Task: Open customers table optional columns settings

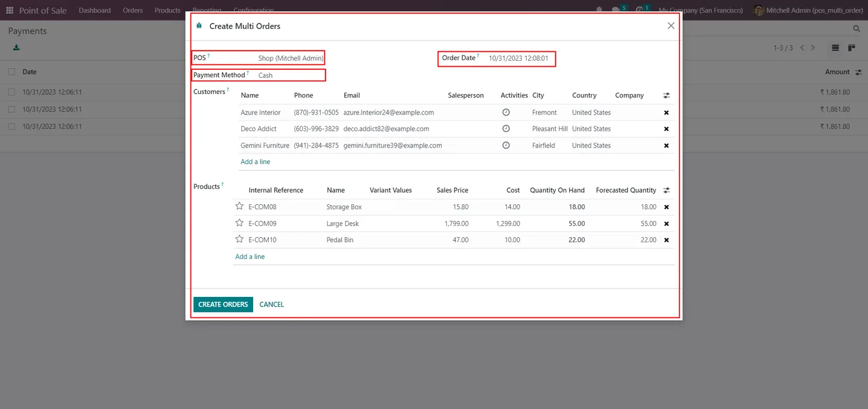Action: pos(667,95)
